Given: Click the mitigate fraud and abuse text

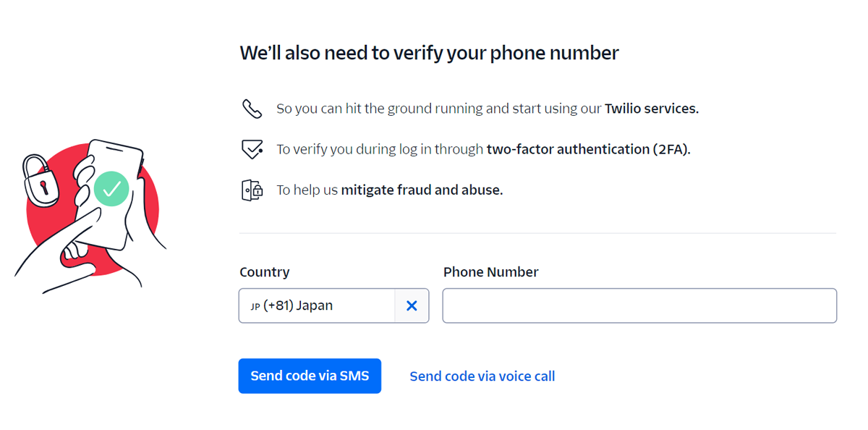Looking at the screenshot, I should point(422,190).
